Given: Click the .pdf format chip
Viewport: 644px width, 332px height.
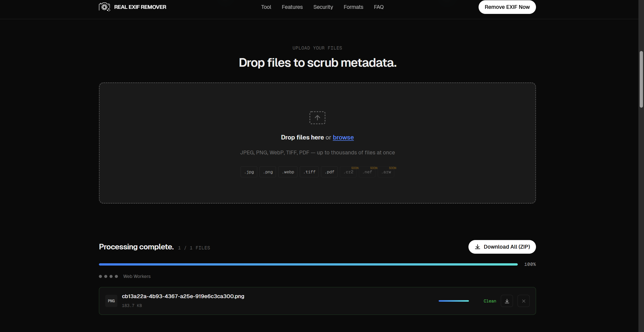Looking at the screenshot, I should (329, 172).
